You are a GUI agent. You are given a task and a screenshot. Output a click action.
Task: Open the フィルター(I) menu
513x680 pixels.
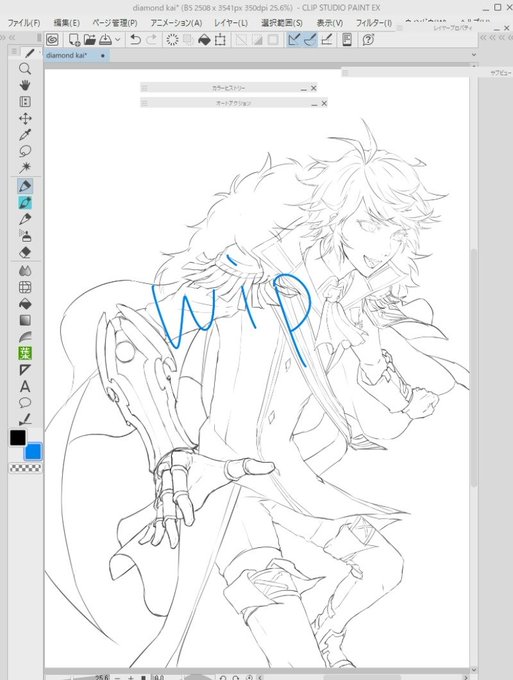pos(374,23)
